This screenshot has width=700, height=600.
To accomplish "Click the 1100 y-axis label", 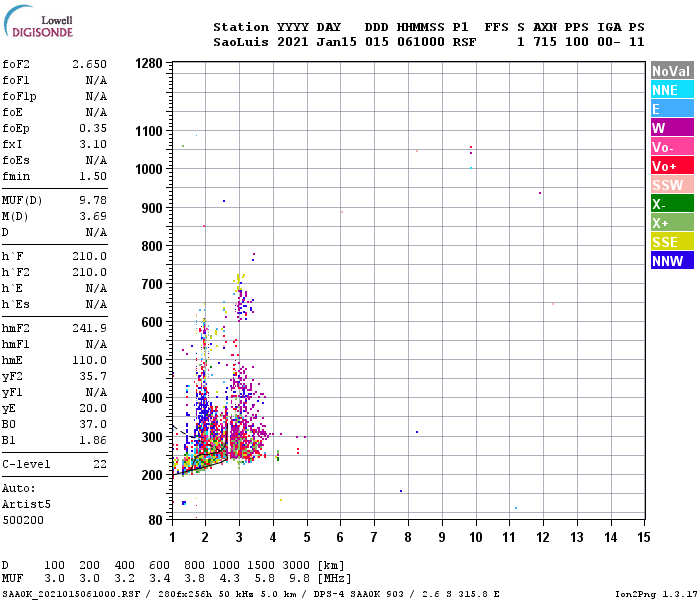I will tap(149, 131).
